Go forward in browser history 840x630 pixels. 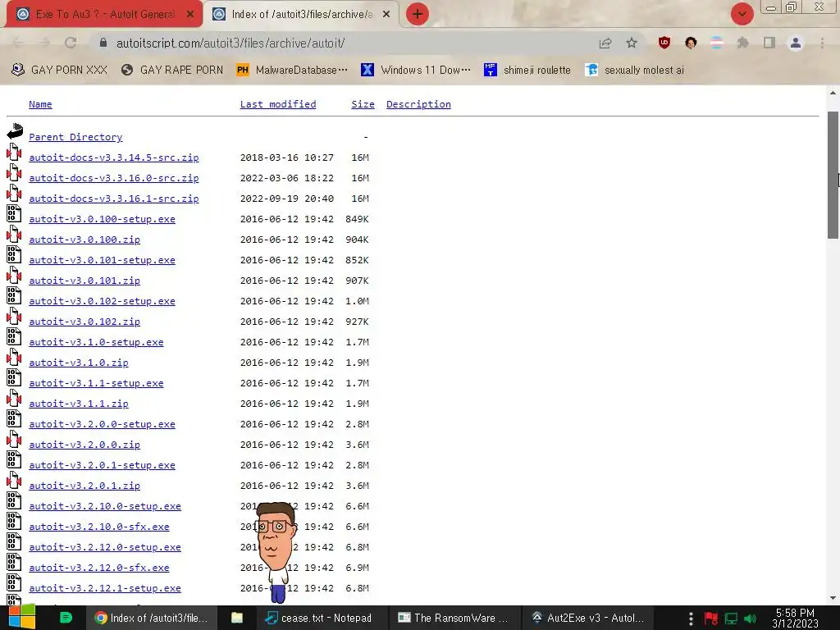point(44,43)
